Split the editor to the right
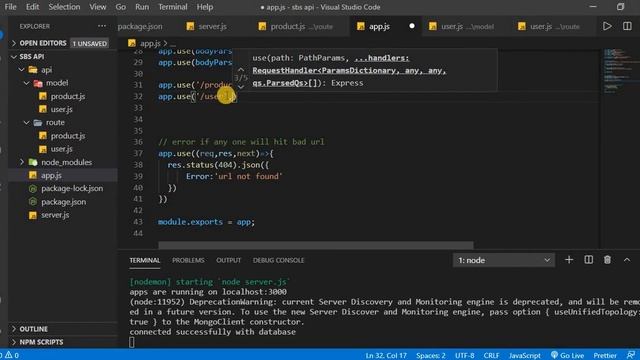640x360 pixels. point(627,27)
